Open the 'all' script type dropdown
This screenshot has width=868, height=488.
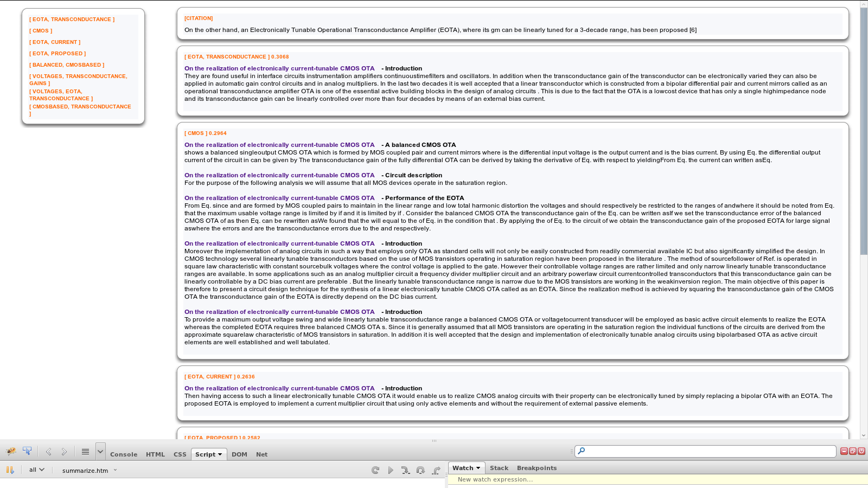pyautogui.click(x=37, y=470)
